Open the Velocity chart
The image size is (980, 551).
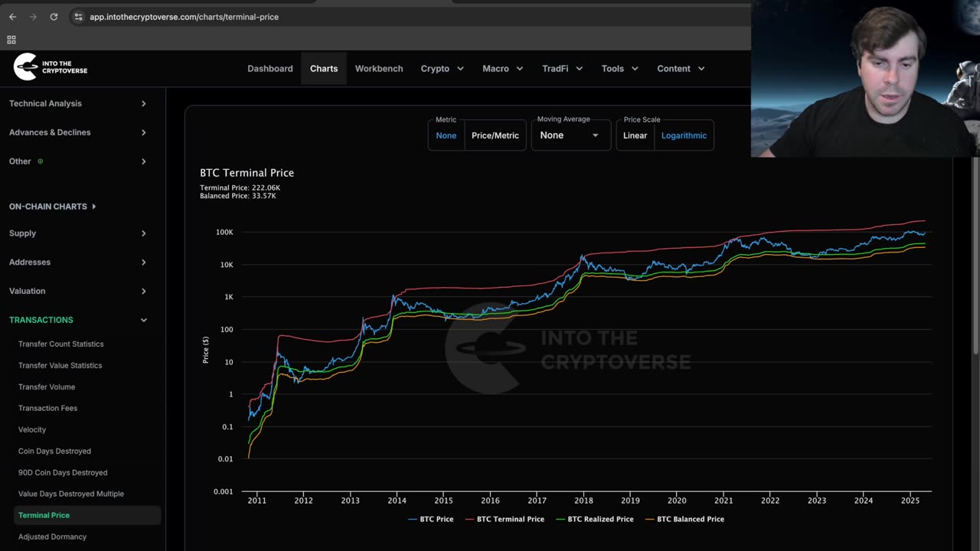pos(32,430)
